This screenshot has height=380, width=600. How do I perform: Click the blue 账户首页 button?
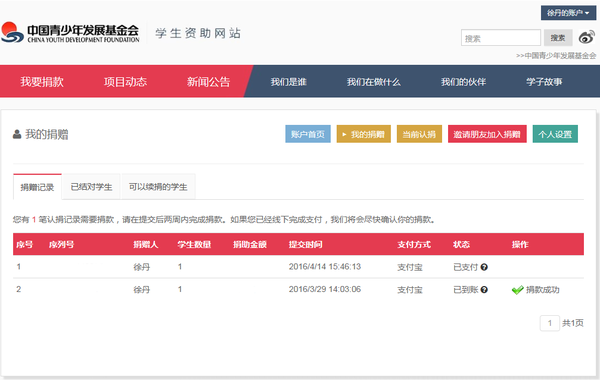pos(308,134)
